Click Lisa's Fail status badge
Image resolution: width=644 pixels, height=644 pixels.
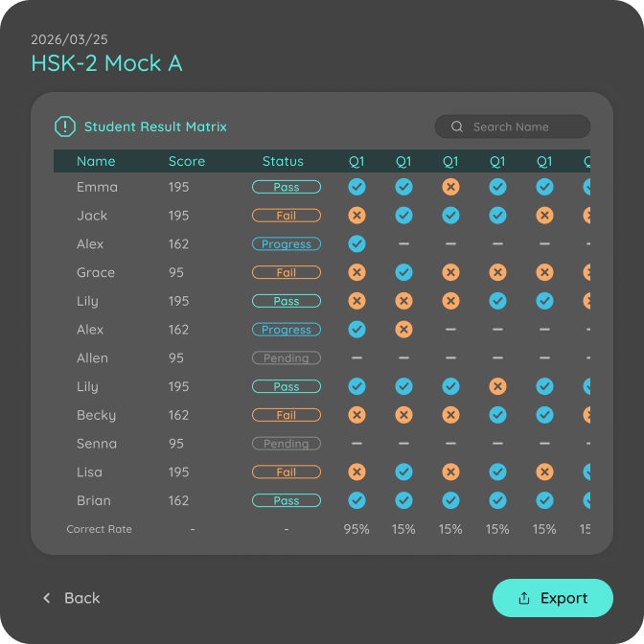(287, 471)
